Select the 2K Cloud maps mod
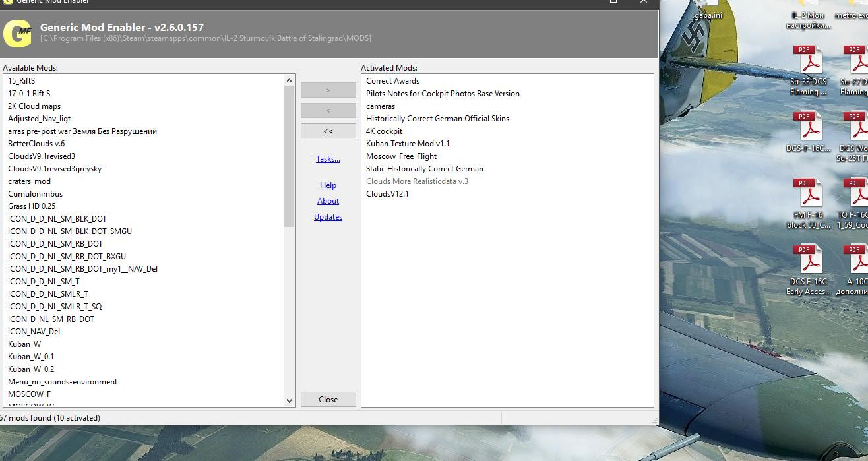The image size is (868, 461). click(34, 106)
